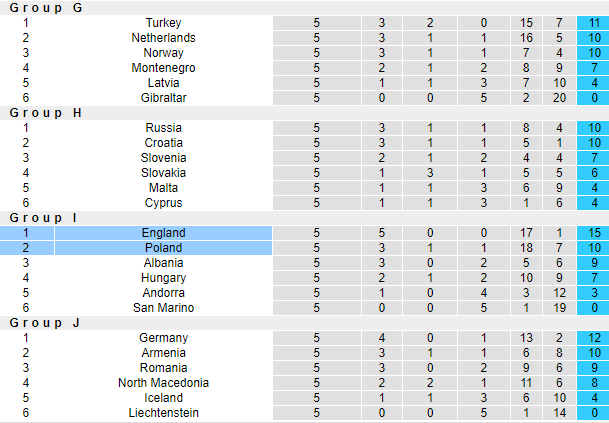The height and width of the screenshot is (423, 609).
Task: Click the Gibraltar team name
Action: coord(163,97)
